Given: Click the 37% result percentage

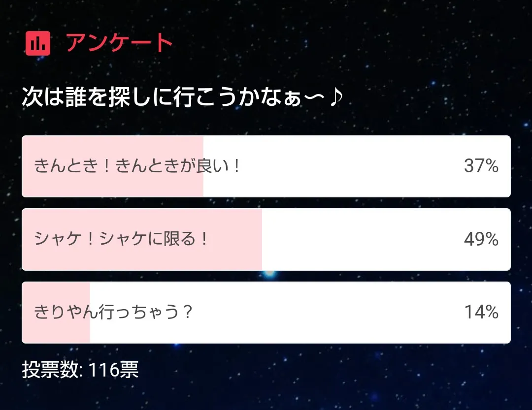Looking at the screenshot, I should coord(481,166).
